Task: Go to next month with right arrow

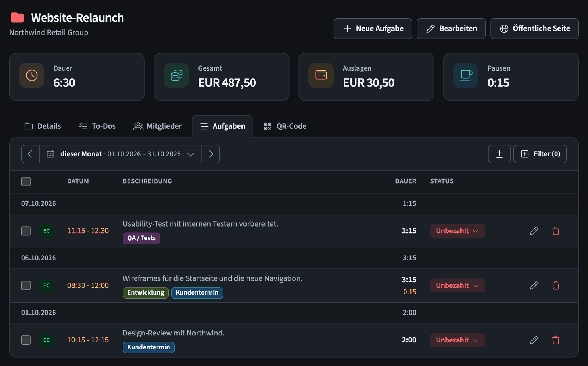Action: pos(211,154)
